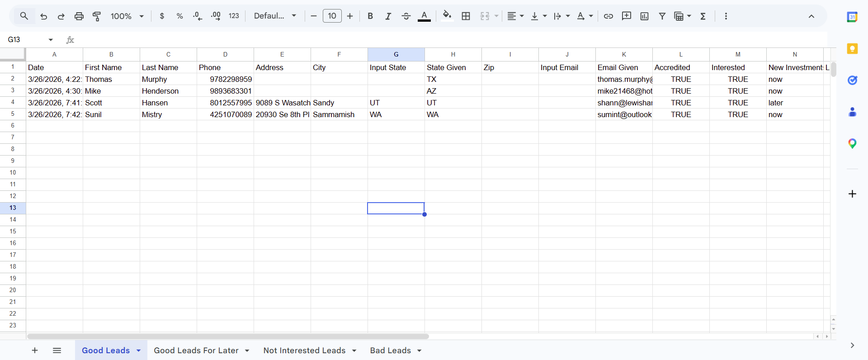868x360 pixels.
Task: Open the font family Default dropdown
Action: 275,16
